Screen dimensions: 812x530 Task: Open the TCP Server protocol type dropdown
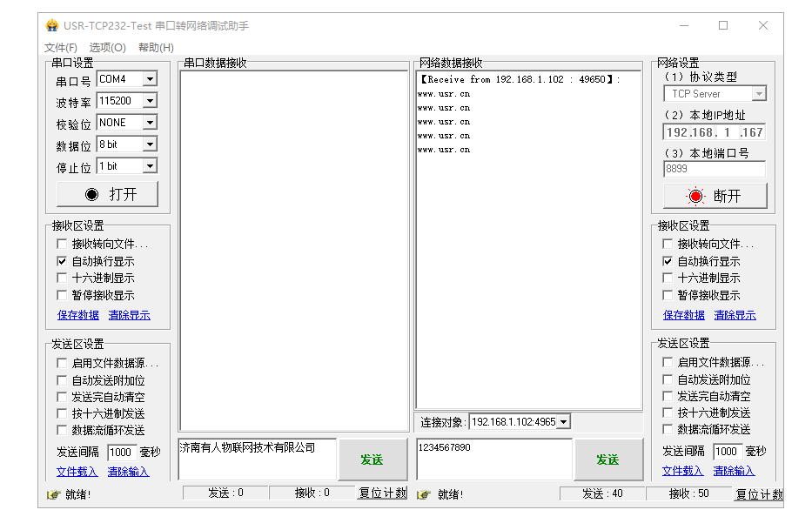(x=758, y=94)
